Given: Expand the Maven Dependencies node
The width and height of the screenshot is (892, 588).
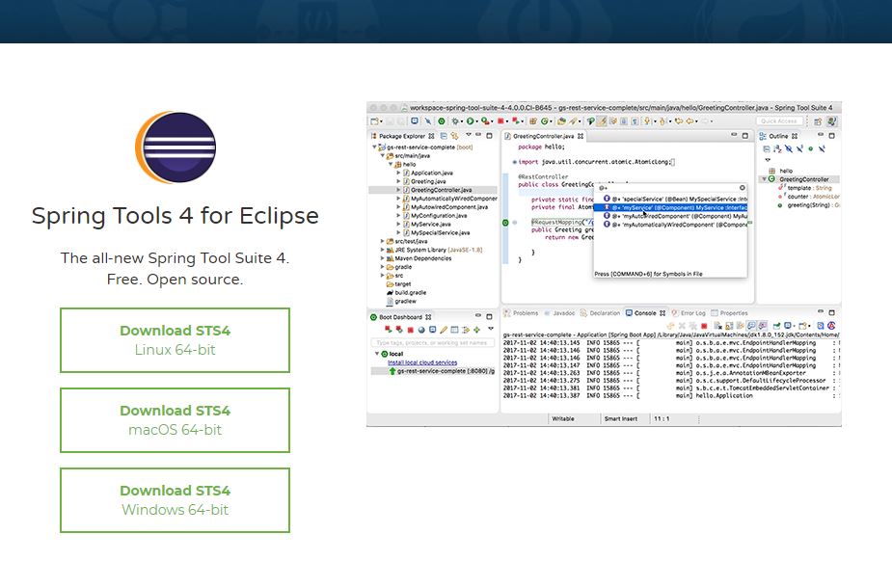Looking at the screenshot, I should point(382,258).
